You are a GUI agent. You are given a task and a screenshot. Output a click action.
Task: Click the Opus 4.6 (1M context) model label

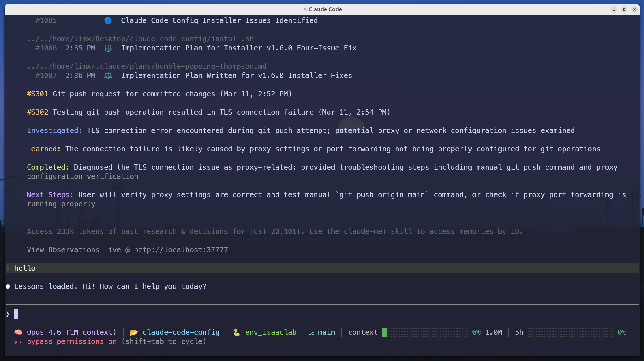[72, 332]
